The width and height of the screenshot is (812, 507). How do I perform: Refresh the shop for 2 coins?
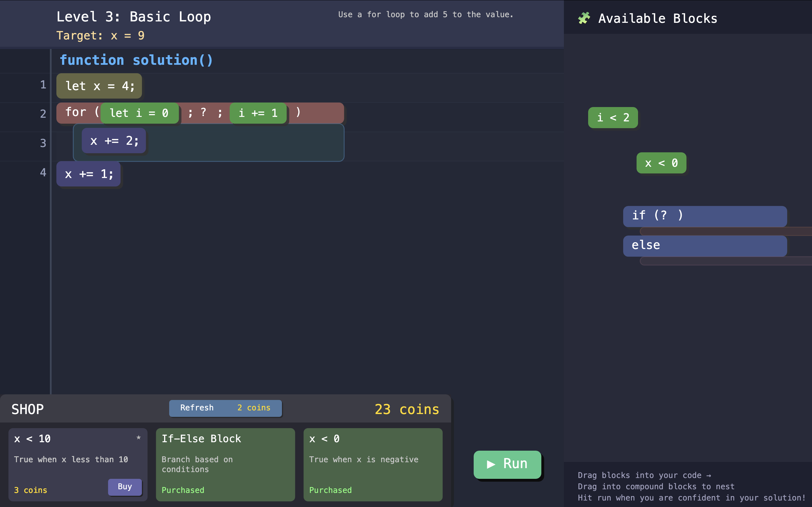225,408
